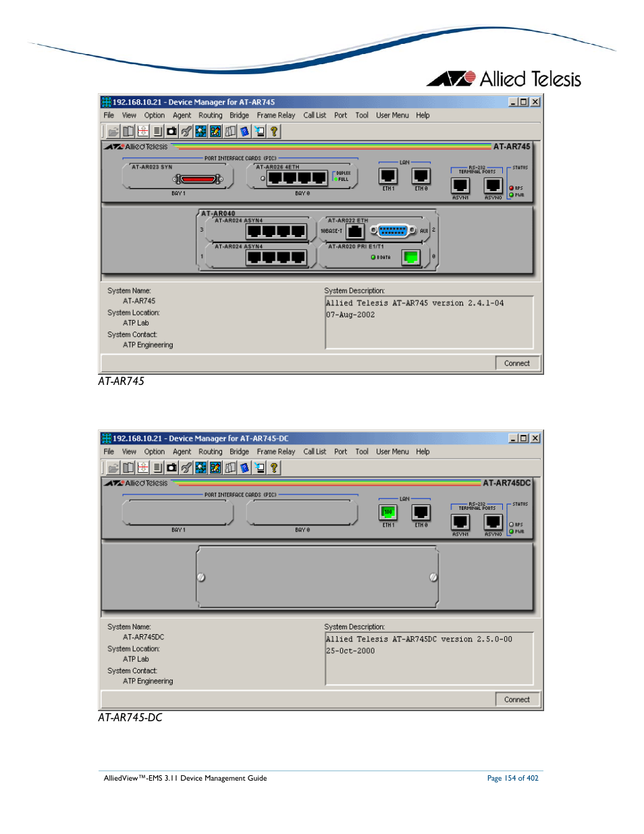Viewport: 644px width, 834px height.
Task: Select the 10BASE-T port on AT-AR022 ETH card
Action: (x=355, y=232)
